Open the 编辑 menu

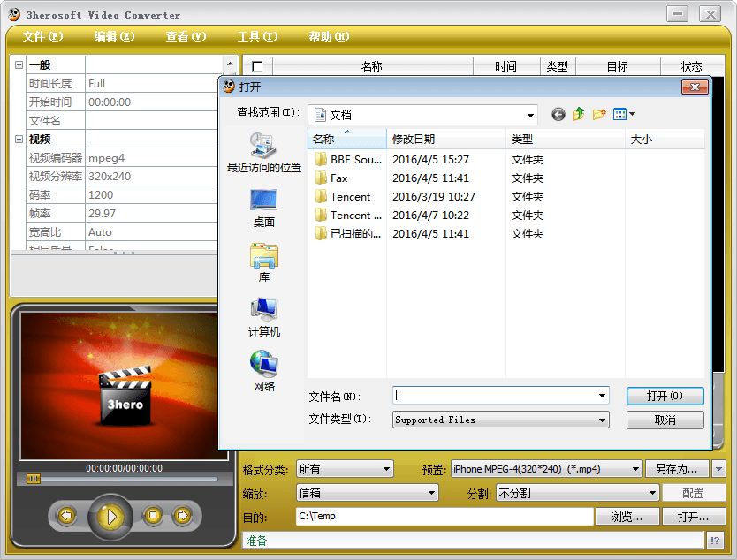[114, 36]
